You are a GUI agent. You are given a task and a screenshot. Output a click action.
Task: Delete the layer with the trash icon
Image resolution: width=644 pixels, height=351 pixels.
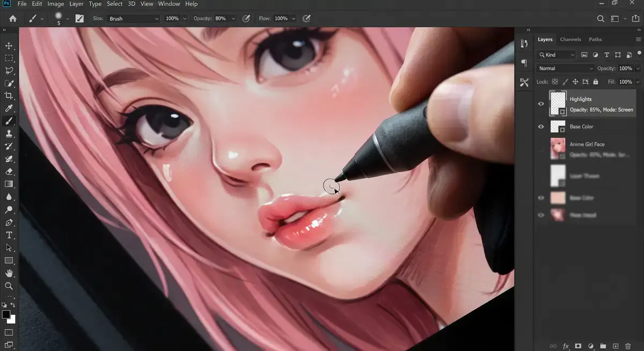(628, 346)
